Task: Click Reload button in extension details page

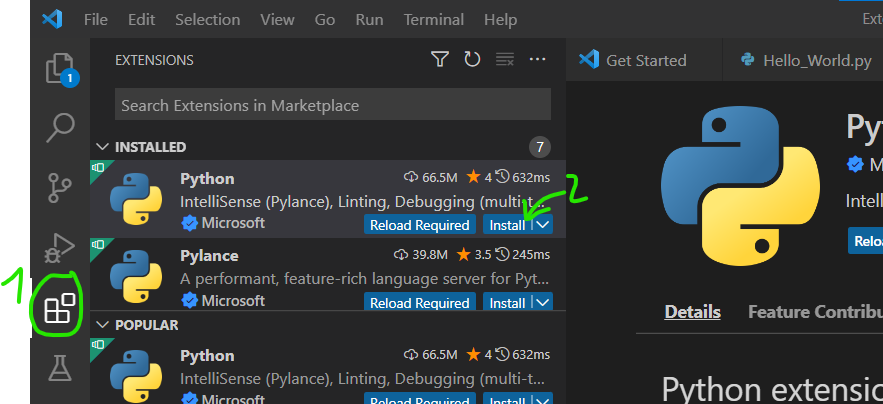Action: pos(866,241)
